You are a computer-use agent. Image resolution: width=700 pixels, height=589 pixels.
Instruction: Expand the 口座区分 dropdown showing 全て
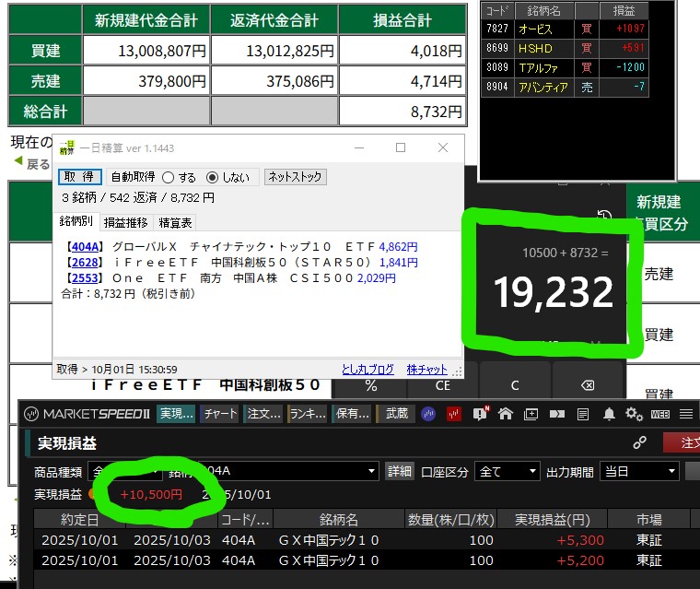507,471
